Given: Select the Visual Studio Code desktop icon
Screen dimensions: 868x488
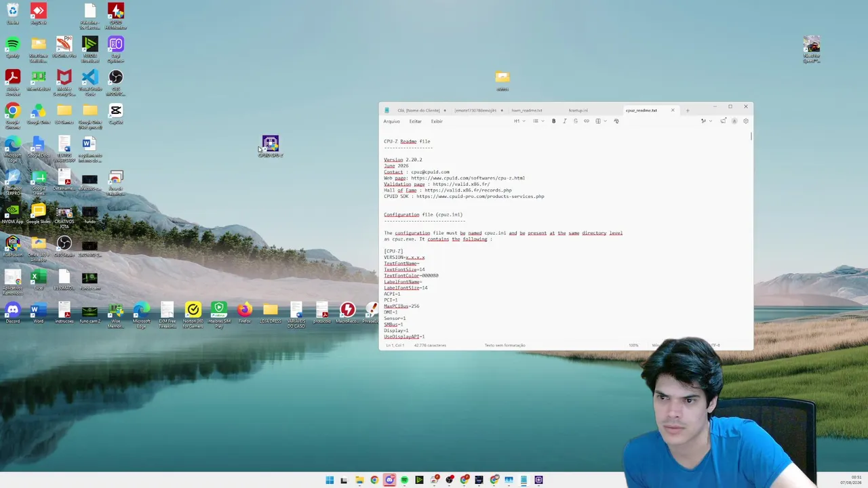Looking at the screenshot, I should [x=90, y=82].
